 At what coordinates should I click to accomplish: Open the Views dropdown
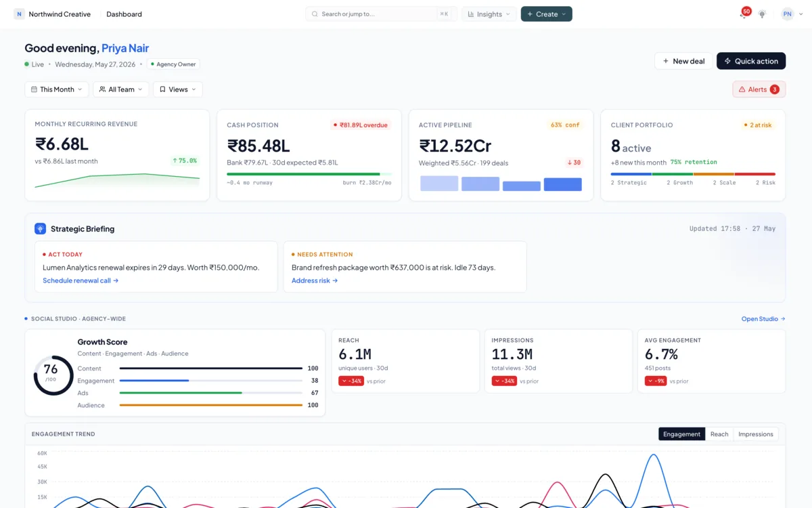(178, 89)
